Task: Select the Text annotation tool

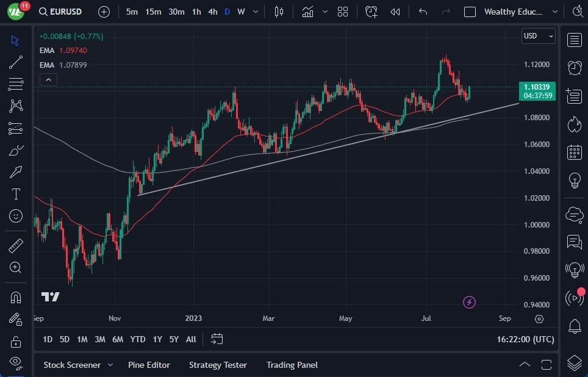Action: pyautogui.click(x=15, y=194)
